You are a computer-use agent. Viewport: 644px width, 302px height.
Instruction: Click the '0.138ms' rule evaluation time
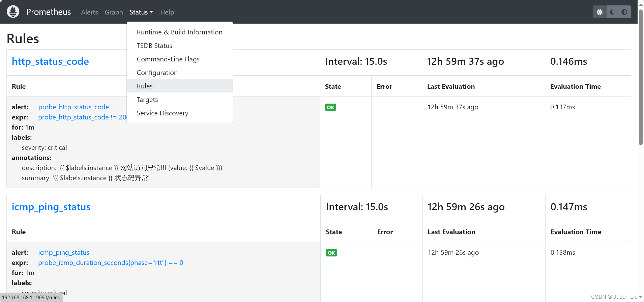pos(563,252)
